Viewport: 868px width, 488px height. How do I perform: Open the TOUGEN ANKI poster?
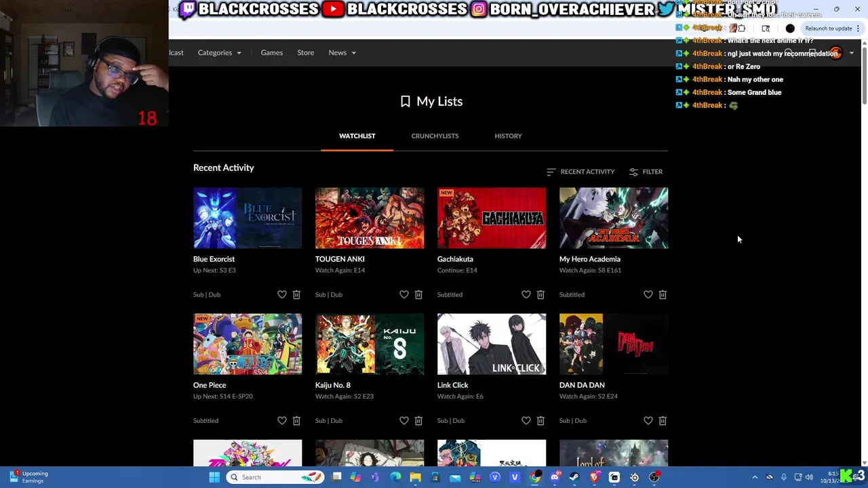pos(370,218)
